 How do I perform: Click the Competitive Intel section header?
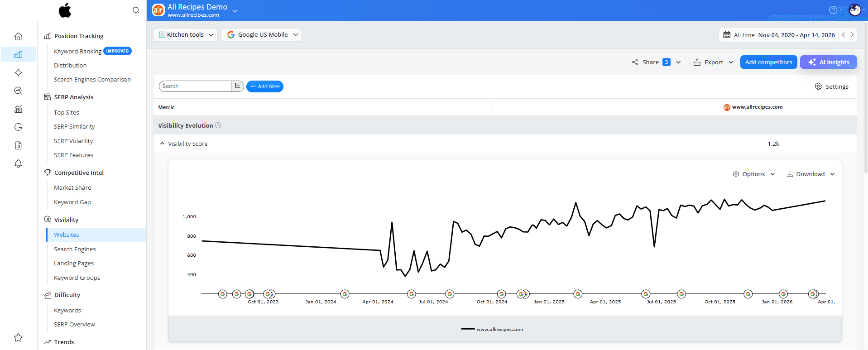(79, 173)
